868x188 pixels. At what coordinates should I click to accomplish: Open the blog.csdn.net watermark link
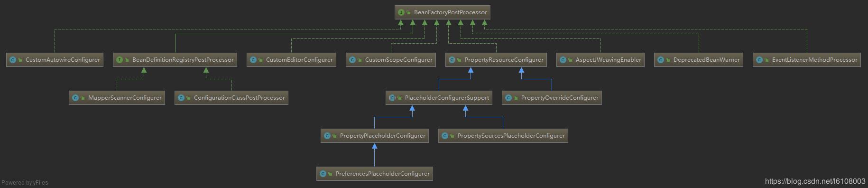coord(815,181)
